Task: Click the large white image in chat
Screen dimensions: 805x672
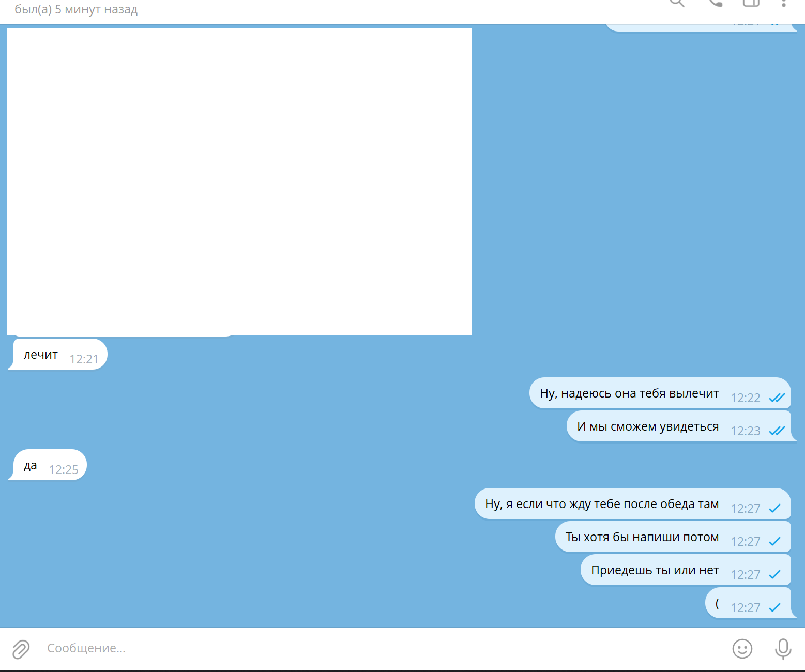Action: [239, 181]
